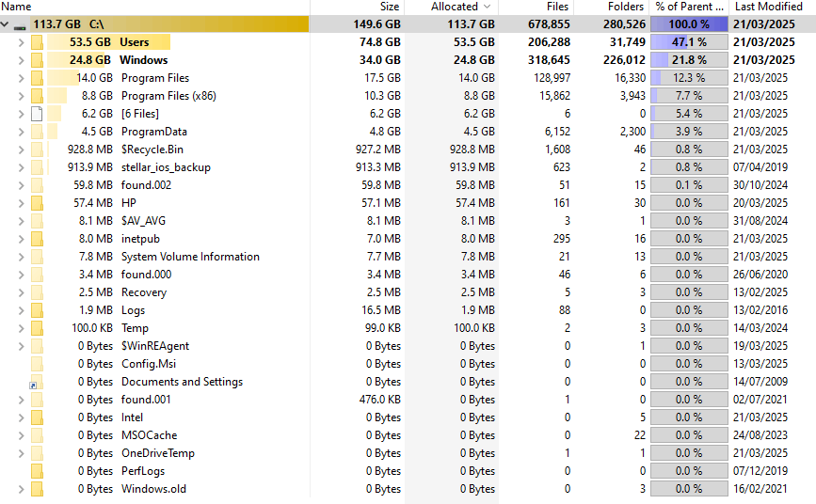Viewport: 816px width, 504px height.
Task: Expand the Users folder
Action: coord(21,42)
